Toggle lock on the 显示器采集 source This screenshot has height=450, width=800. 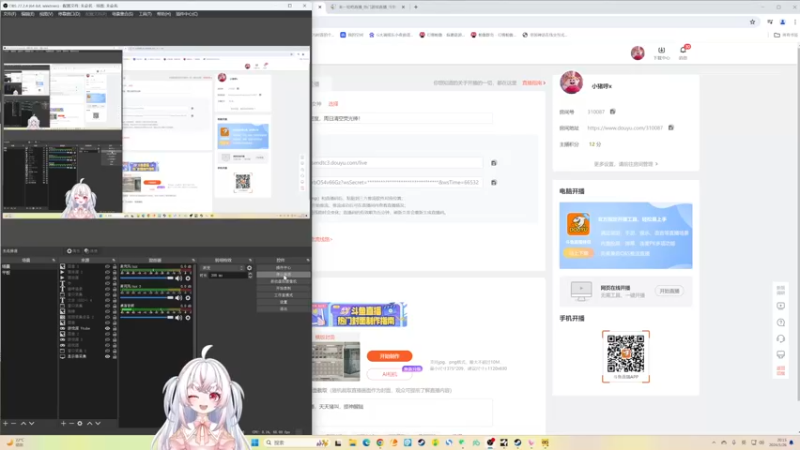coord(114,356)
